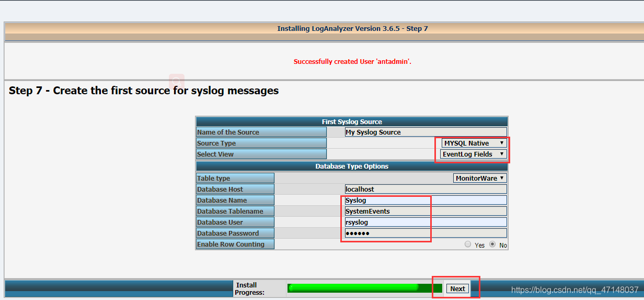644x300 pixels.
Task: Open the Table type MonitorWare dropdown
Action: coord(480,178)
